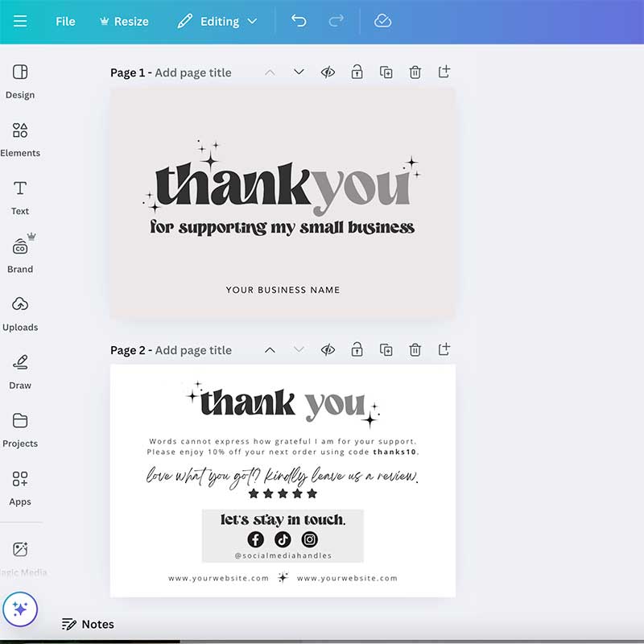Viewport: 644px width, 644px height.
Task: Launch the Canva AI assistant button
Action: 19,609
